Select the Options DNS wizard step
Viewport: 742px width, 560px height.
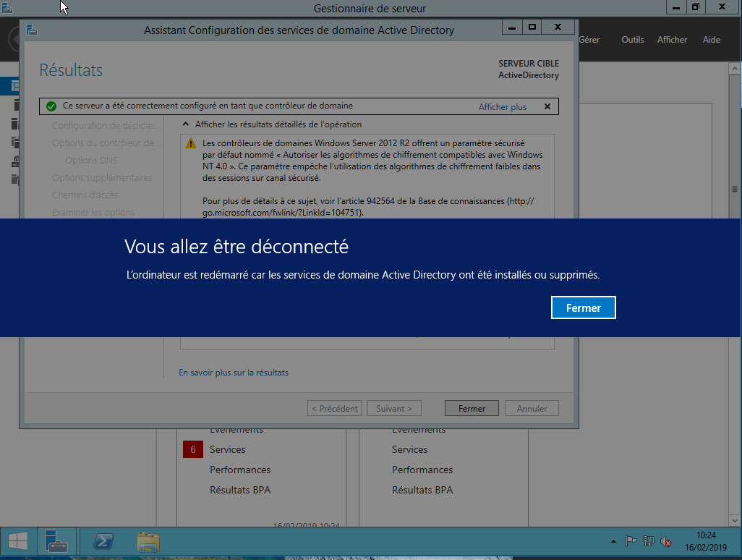91,161
